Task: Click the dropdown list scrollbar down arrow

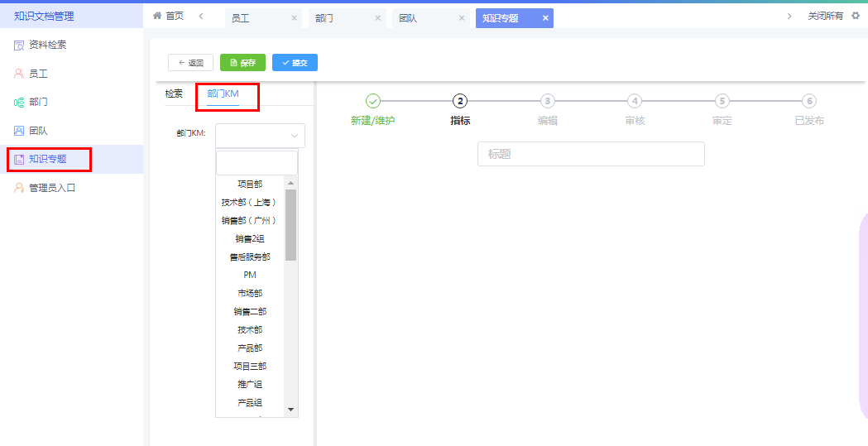Action: 290,410
